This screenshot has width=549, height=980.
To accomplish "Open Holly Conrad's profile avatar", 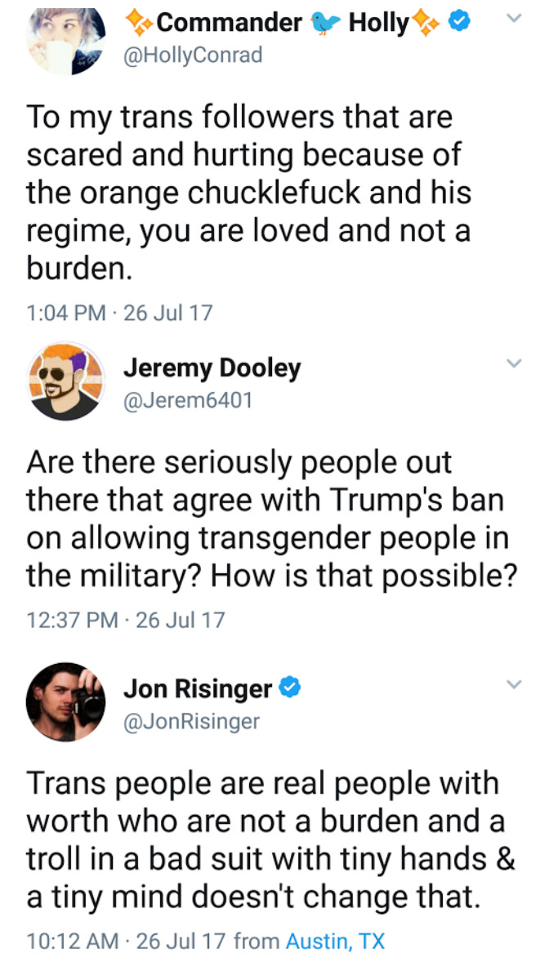I will pyautogui.click(x=65, y=38).
